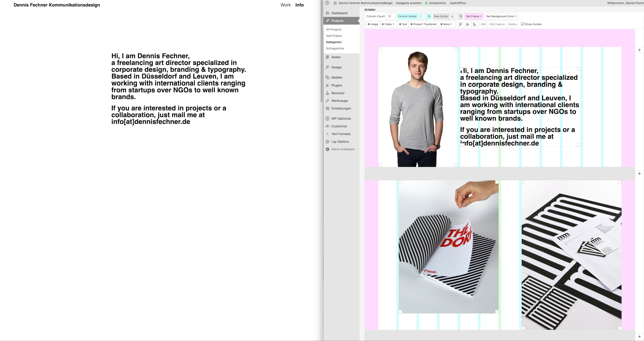Viewport: 644px width, 341px height.
Task: Collapse menu via Menü einklappen arrow icon
Action: pos(328,149)
